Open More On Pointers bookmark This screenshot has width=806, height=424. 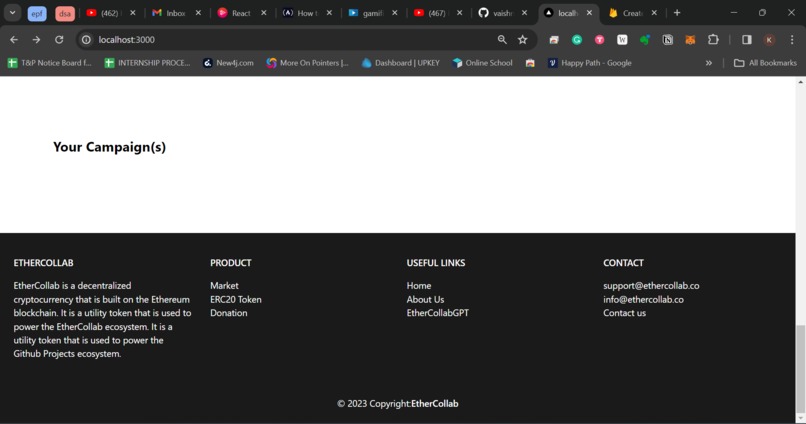[x=307, y=63]
